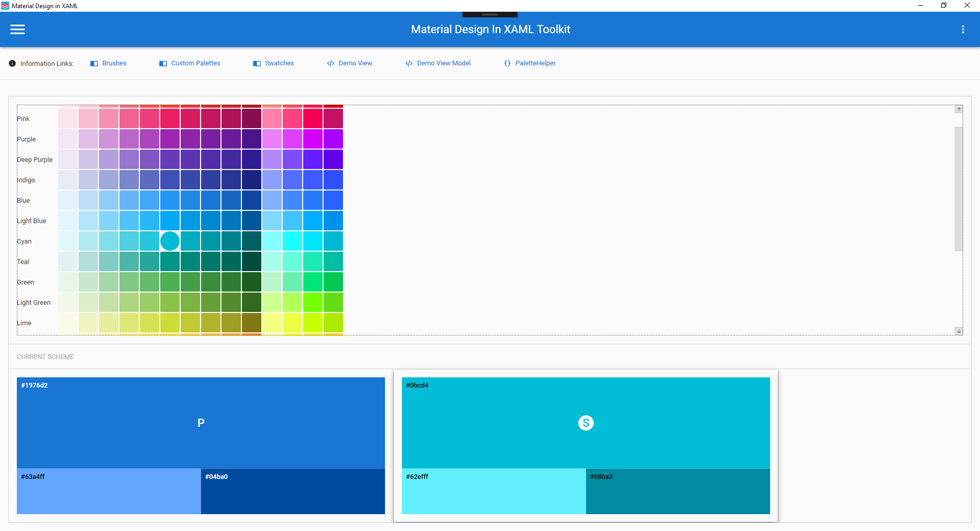Click the book icon beside Brushes
The height and width of the screenshot is (531, 980).
point(94,63)
